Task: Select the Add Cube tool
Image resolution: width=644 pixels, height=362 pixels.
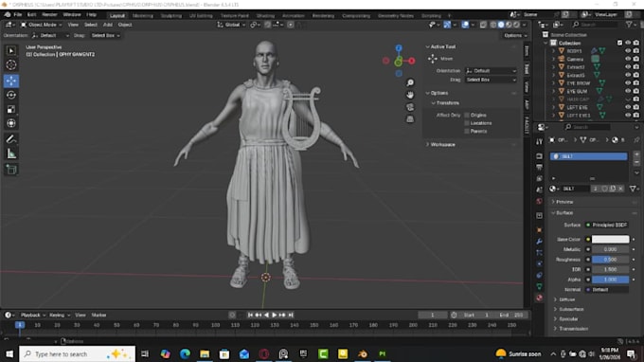Action: coord(11,170)
